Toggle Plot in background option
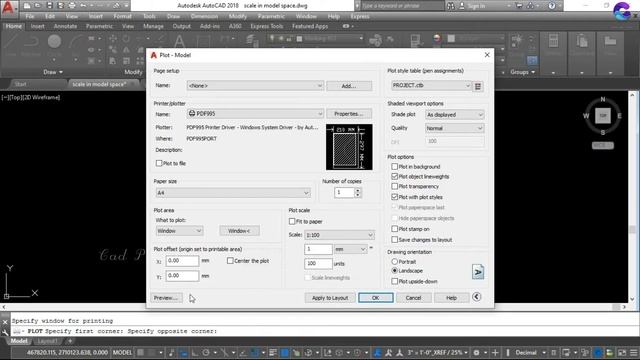The width and height of the screenshot is (640, 360). tap(394, 167)
